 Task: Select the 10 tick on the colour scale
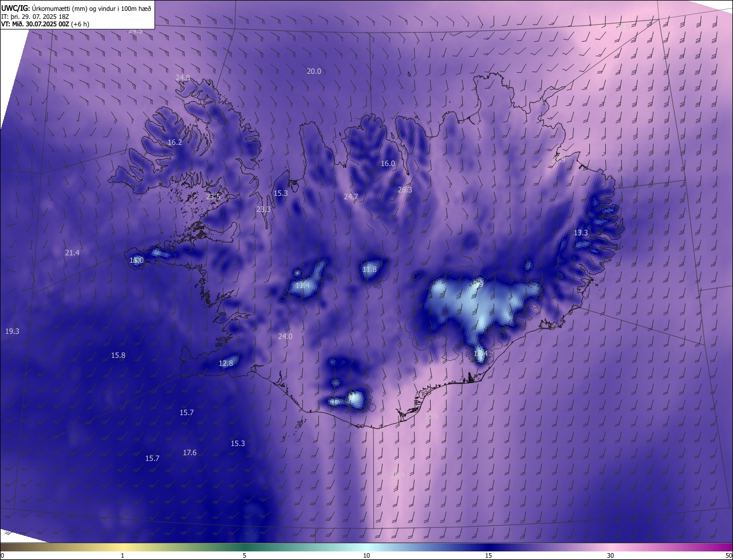[366, 556]
